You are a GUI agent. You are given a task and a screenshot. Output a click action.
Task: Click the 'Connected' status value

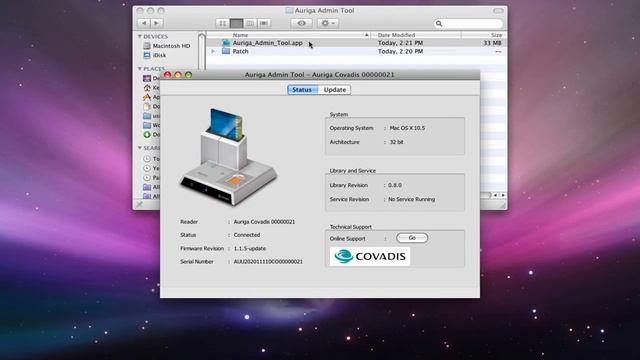pos(247,235)
